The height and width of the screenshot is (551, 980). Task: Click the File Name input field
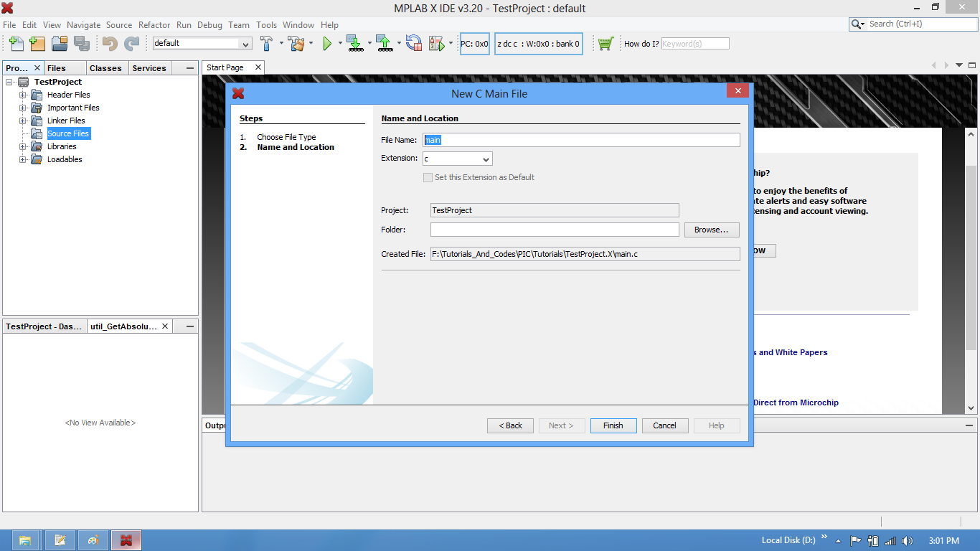pos(581,140)
